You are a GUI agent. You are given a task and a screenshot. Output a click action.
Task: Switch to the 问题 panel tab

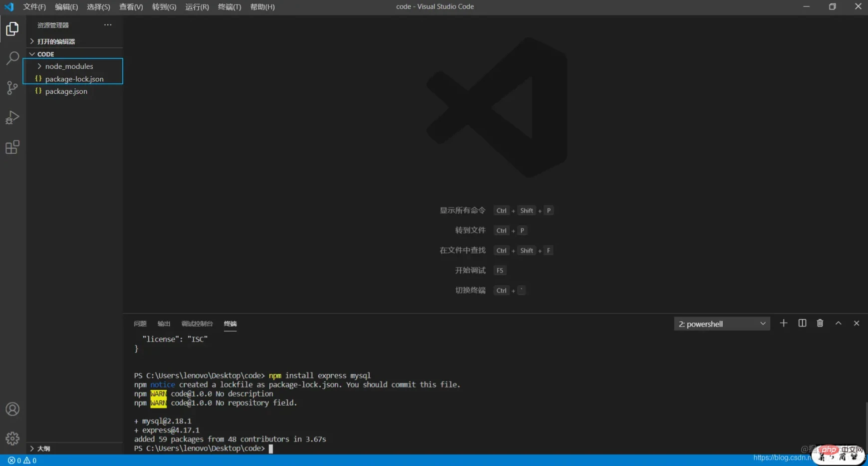coord(140,324)
